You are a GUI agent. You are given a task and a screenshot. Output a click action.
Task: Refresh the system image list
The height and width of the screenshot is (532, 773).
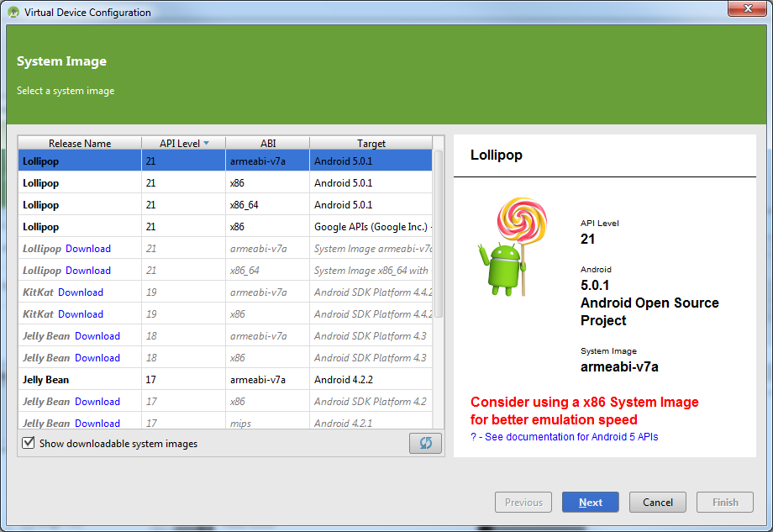pyautogui.click(x=425, y=443)
